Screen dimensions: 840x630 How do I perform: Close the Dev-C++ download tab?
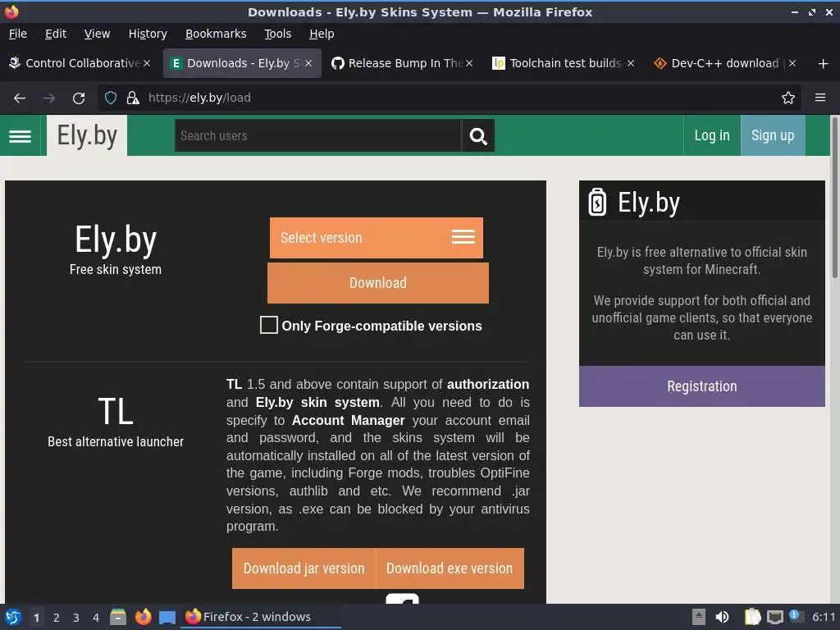[x=792, y=63]
